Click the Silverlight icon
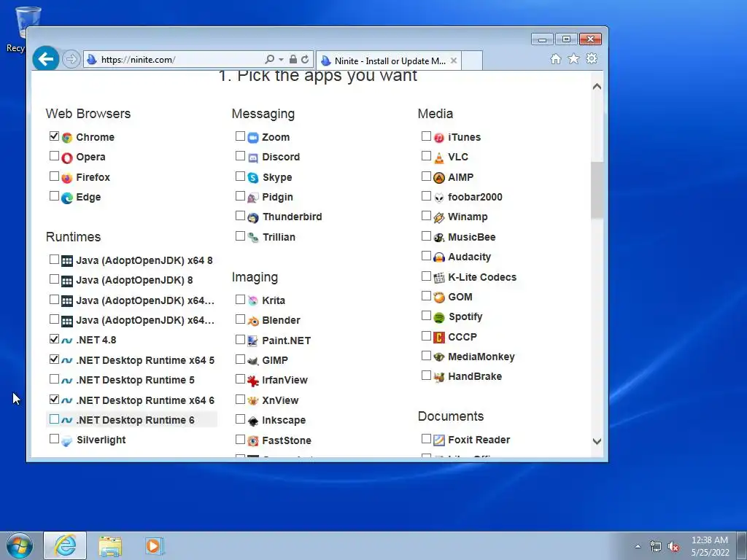The width and height of the screenshot is (747, 560). click(66, 441)
